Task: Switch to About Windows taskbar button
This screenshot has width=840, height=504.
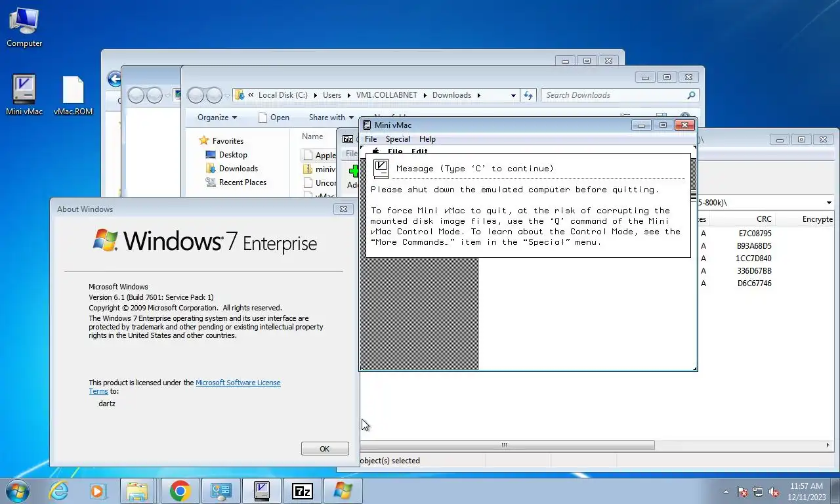Action: click(x=343, y=491)
